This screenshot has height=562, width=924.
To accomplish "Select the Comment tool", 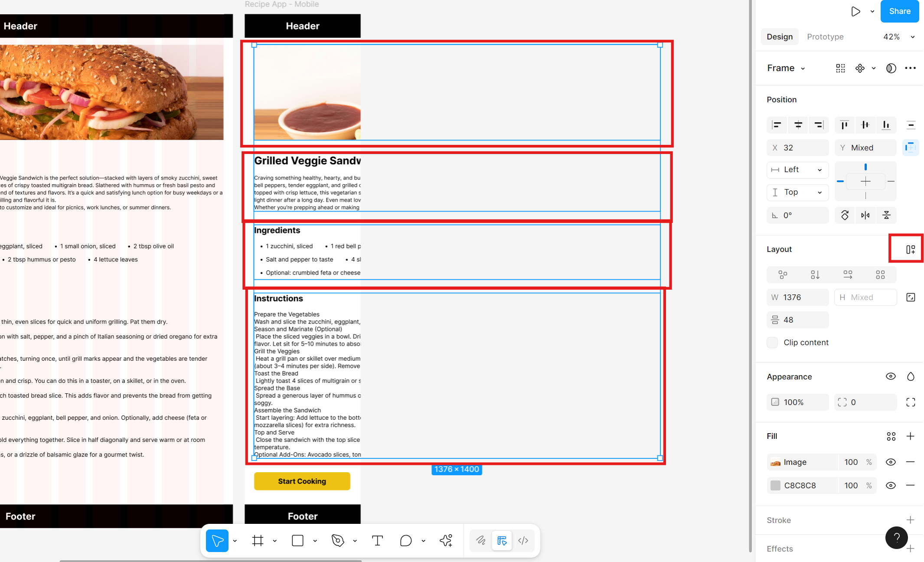I will 405,540.
